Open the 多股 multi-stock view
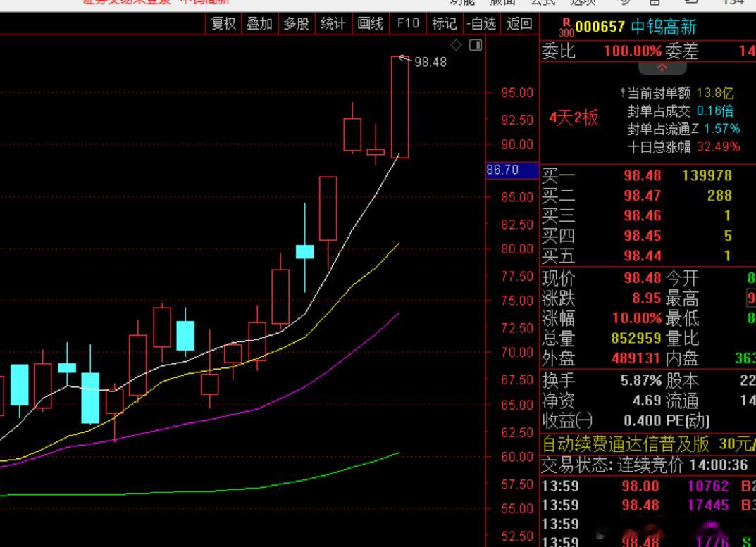 [x=296, y=24]
